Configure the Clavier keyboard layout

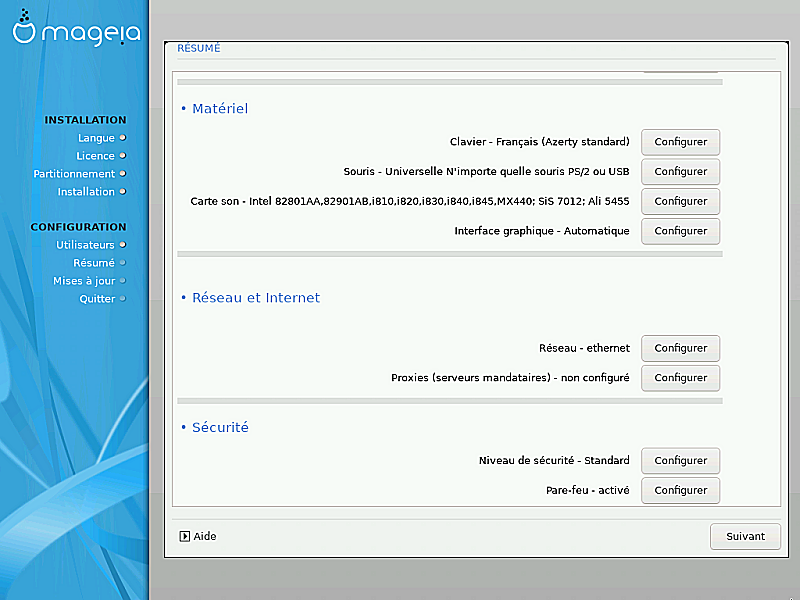(x=680, y=142)
